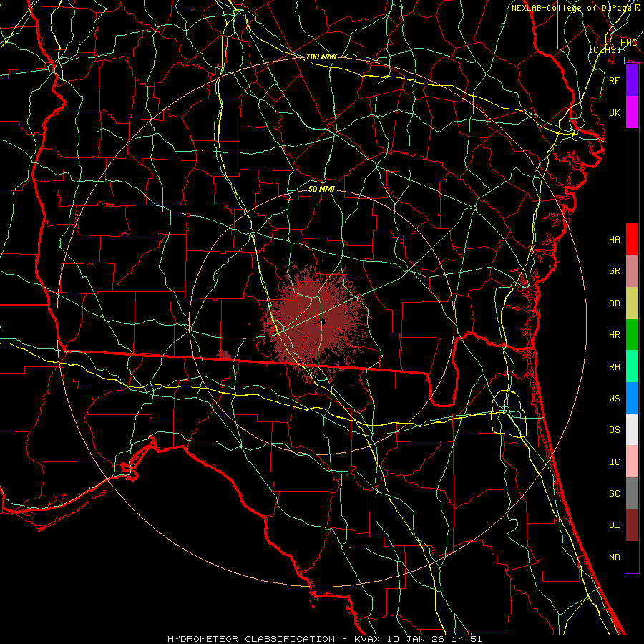Click the UK legend label

tap(615, 112)
